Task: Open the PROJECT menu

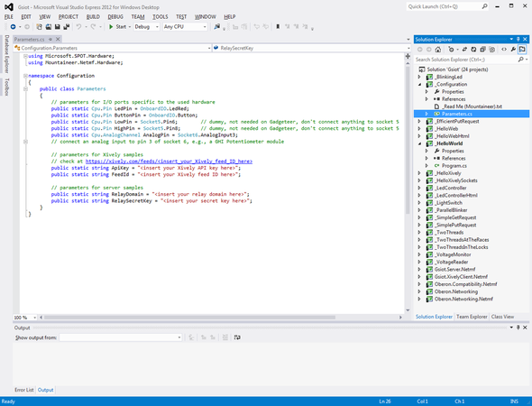Action: point(69,16)
